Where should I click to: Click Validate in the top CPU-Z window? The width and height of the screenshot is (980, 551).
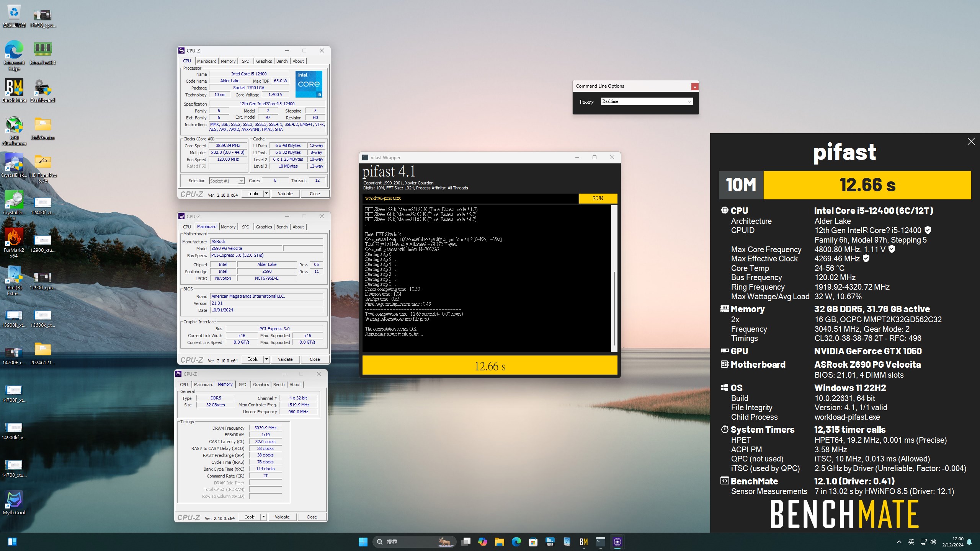285,194
